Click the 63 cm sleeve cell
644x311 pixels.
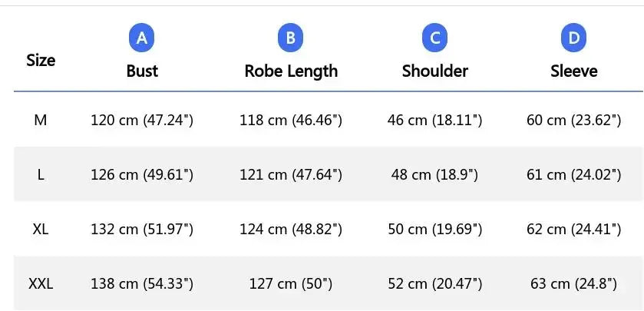pos(573,283)
